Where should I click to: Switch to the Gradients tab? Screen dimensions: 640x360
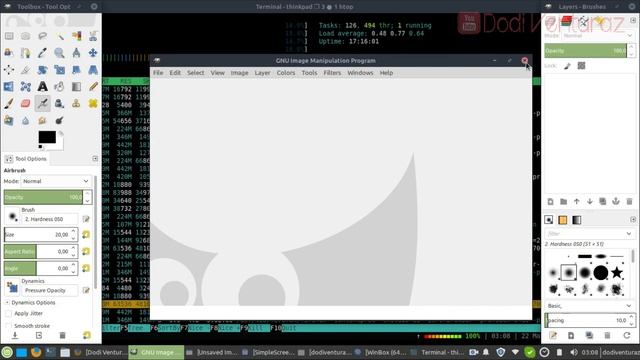(x=577, y=220)
